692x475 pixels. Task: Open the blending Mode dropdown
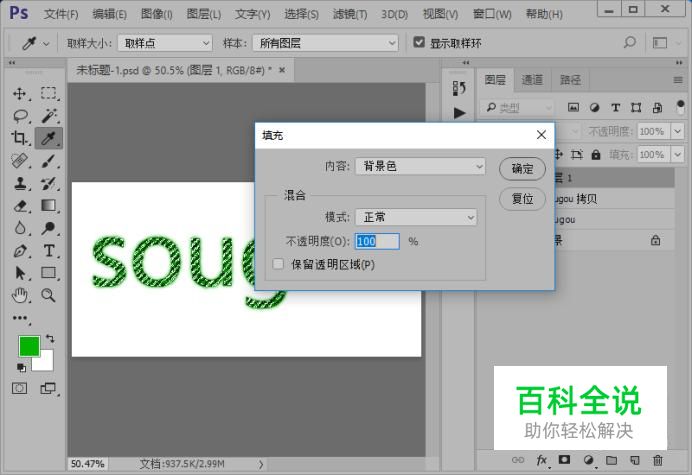pos(416,217)
